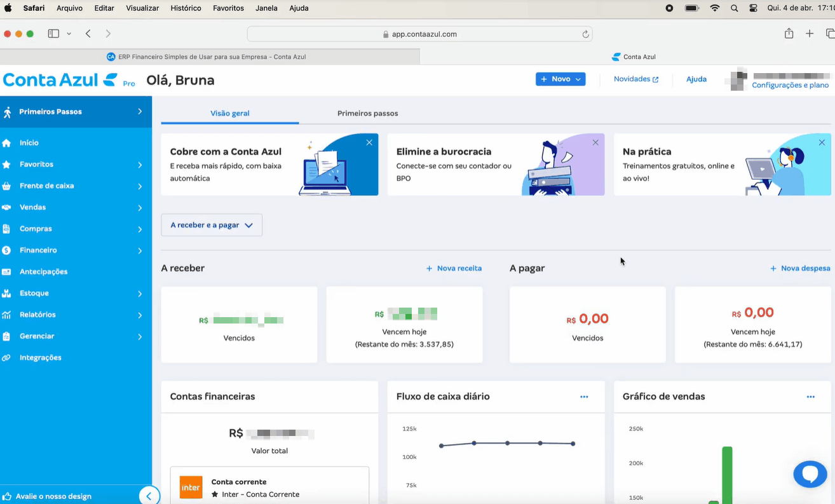Image resolution: width=835 pixels, height=504 pixels.
Task: Switch to the Primeiros passos tab
Action: click(367, 113)
